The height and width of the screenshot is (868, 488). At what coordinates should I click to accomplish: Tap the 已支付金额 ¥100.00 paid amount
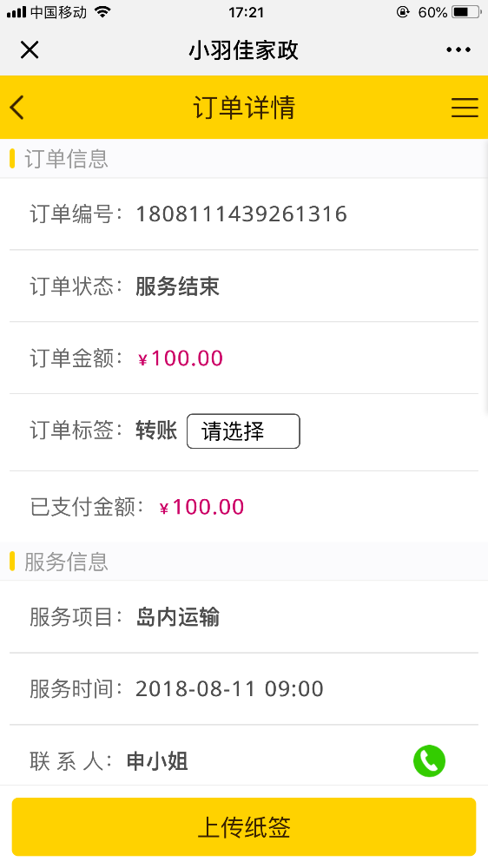click(201, 507)
